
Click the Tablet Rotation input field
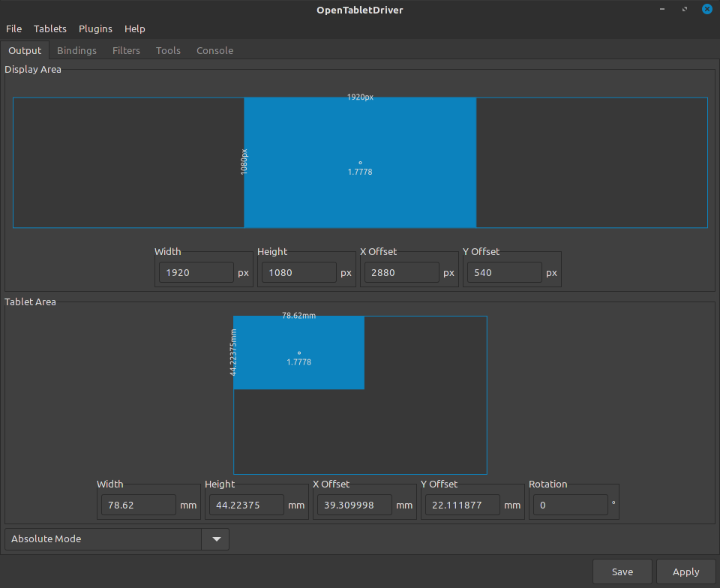571,505
